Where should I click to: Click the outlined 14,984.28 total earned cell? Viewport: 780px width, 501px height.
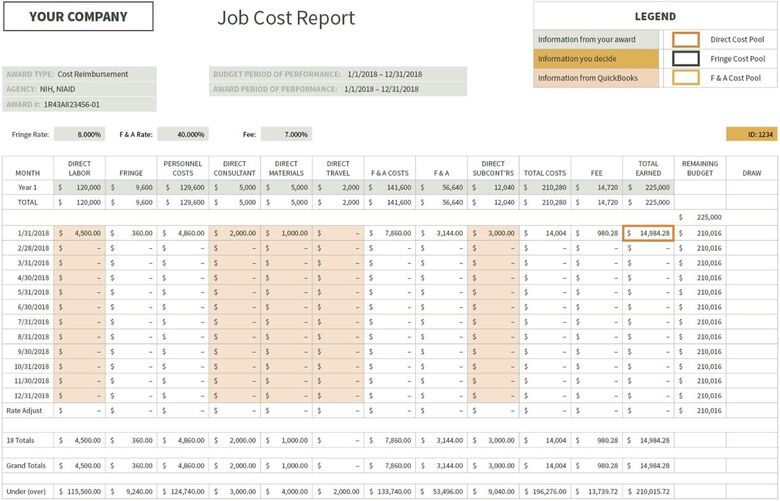point(649,233)
